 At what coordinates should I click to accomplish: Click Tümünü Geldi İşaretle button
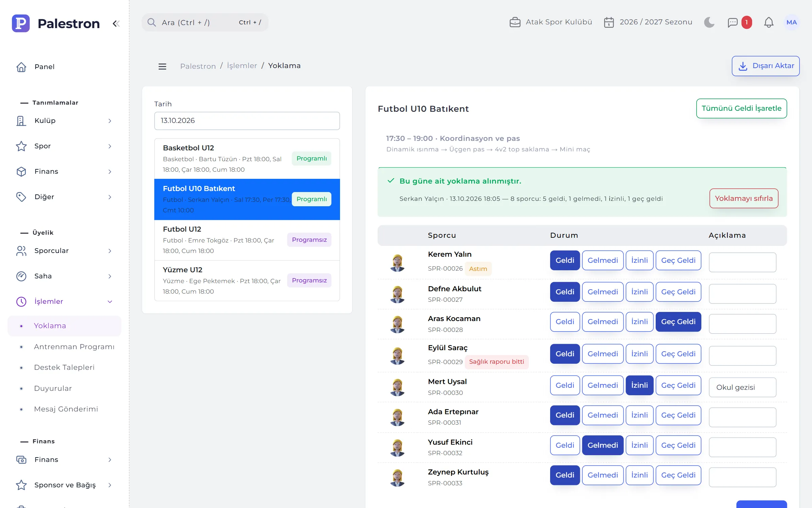point(741,108)
